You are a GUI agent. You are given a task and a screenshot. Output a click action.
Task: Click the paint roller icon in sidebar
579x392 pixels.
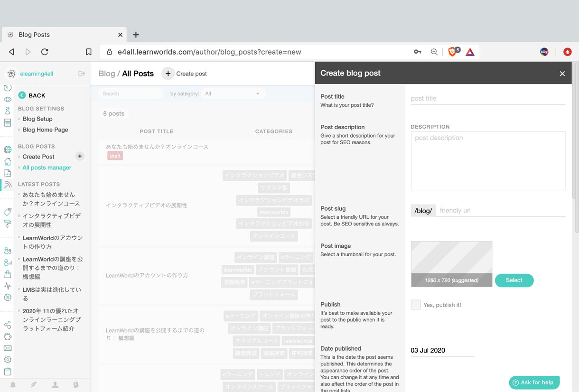(8, 224)
